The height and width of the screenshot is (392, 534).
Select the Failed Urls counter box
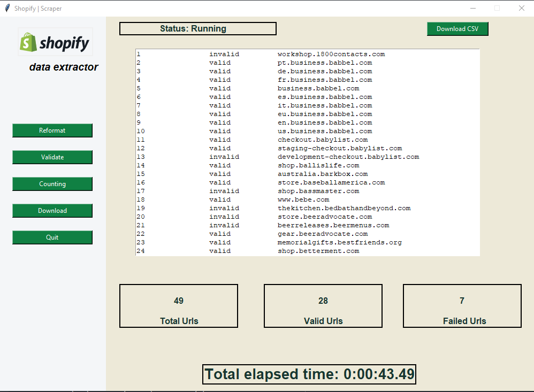point(462,306)
